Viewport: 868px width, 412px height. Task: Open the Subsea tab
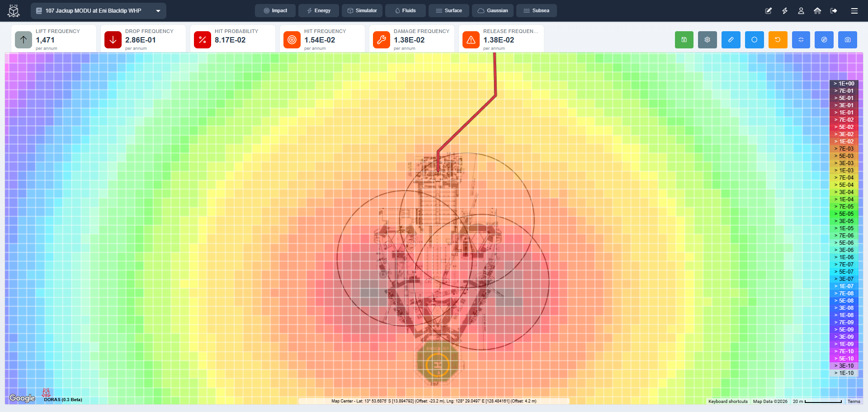coord(536,10)
